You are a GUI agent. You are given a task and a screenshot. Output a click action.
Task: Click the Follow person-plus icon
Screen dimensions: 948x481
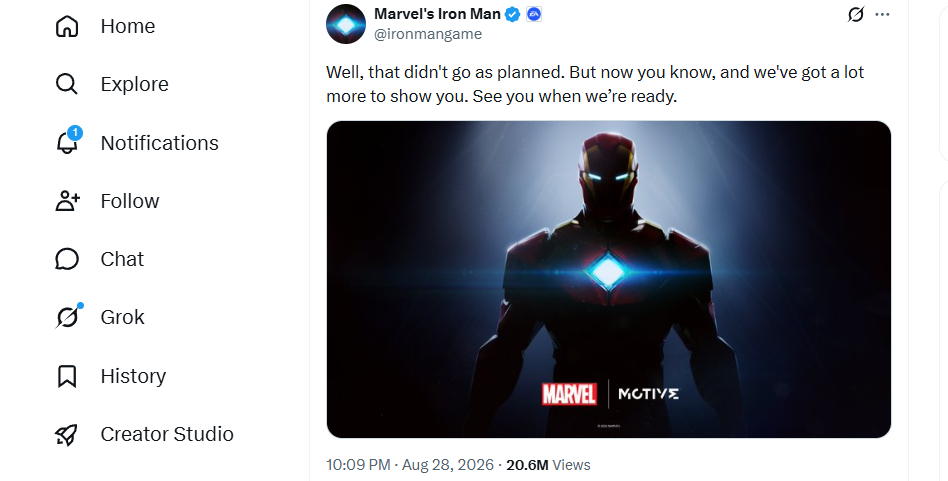coord(67,201)
